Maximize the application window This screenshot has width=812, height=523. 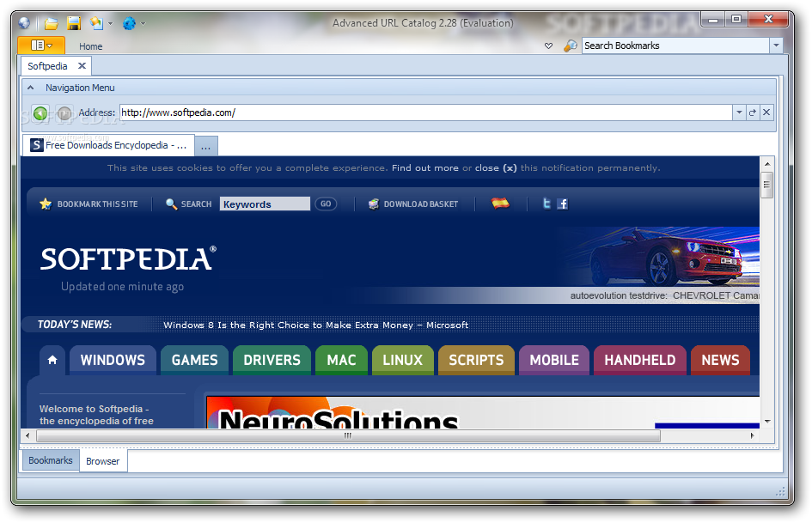[736, 19]
